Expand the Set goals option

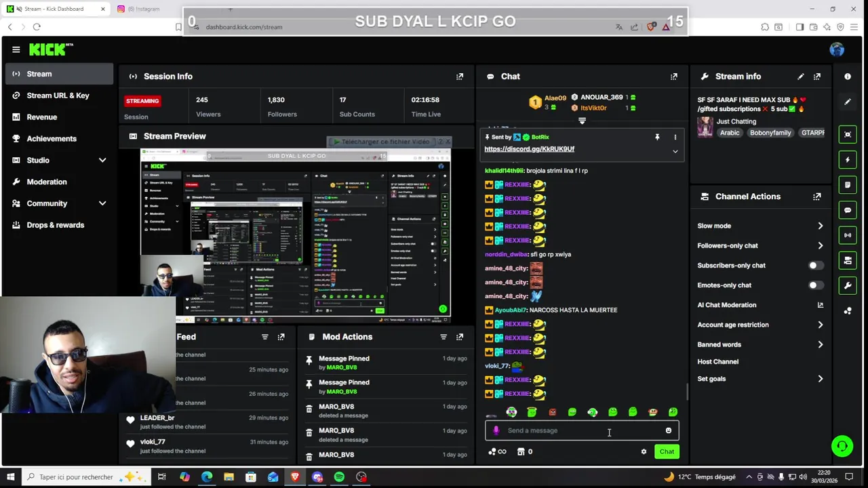tap(821, 379)
